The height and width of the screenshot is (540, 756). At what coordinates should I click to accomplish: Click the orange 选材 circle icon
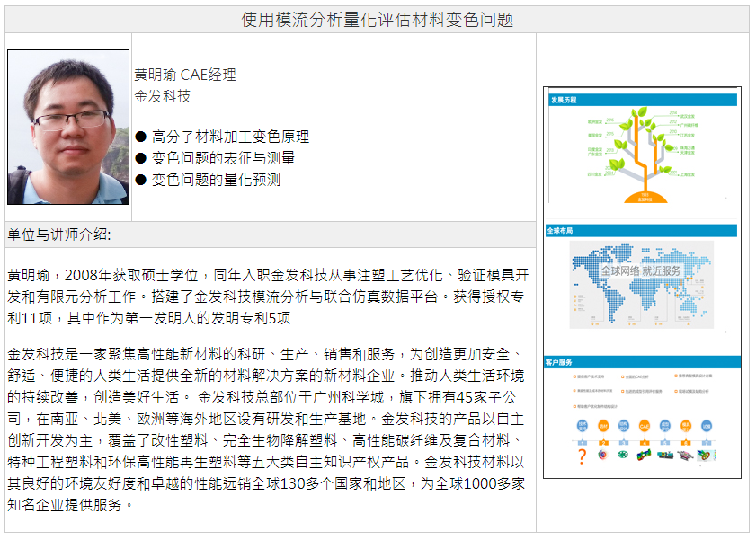coord(603,426)
